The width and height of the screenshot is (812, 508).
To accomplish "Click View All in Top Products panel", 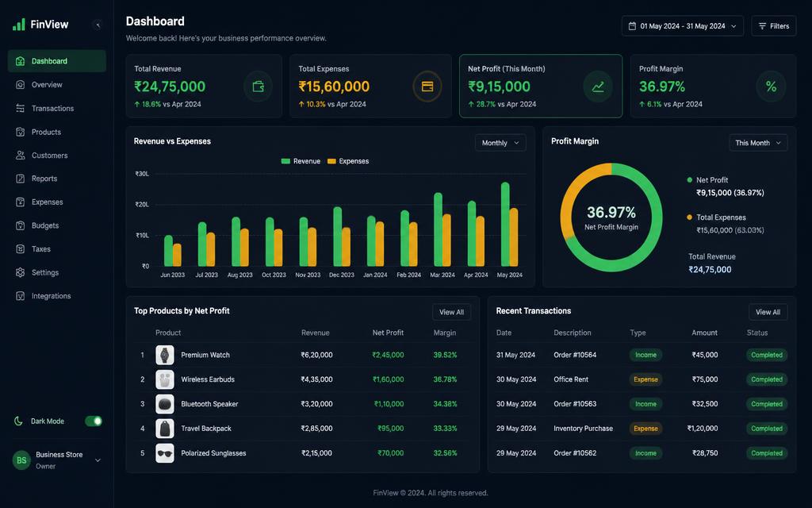I will [x=451, y=312].
